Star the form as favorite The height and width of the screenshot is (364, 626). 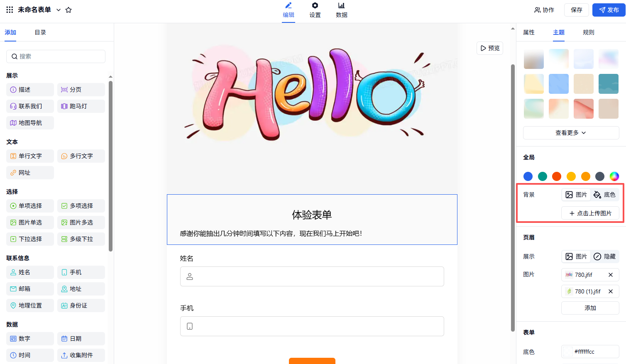tap(68, 10)
